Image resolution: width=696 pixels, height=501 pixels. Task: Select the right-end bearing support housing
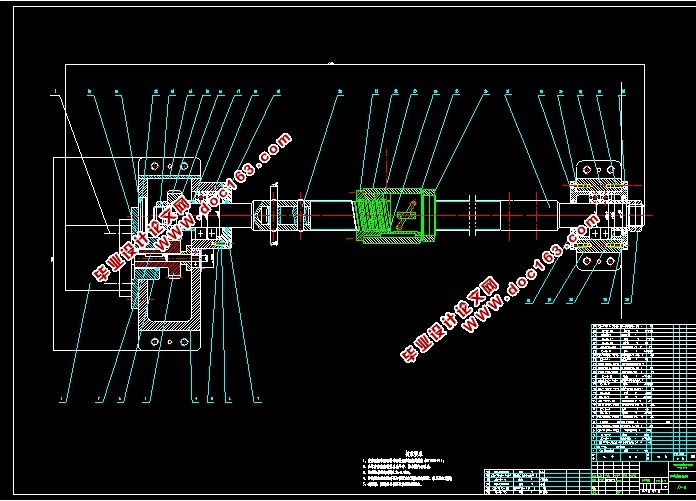point(600,216)
